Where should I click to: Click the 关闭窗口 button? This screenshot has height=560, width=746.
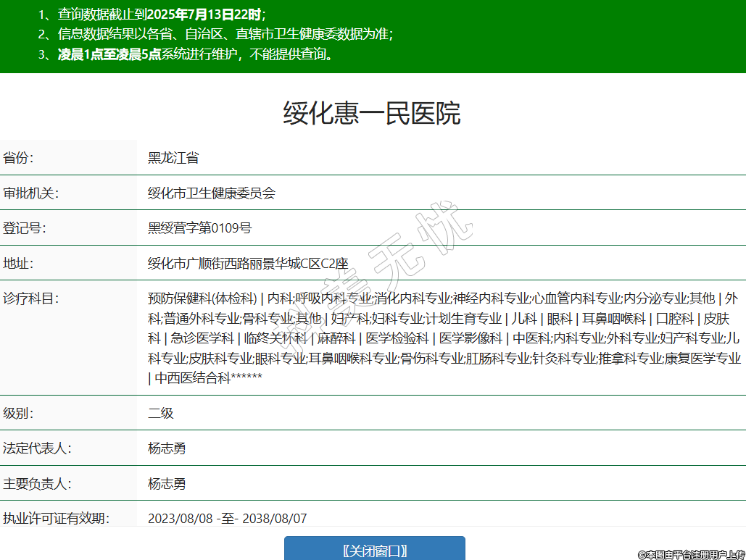tap(374, 550)
